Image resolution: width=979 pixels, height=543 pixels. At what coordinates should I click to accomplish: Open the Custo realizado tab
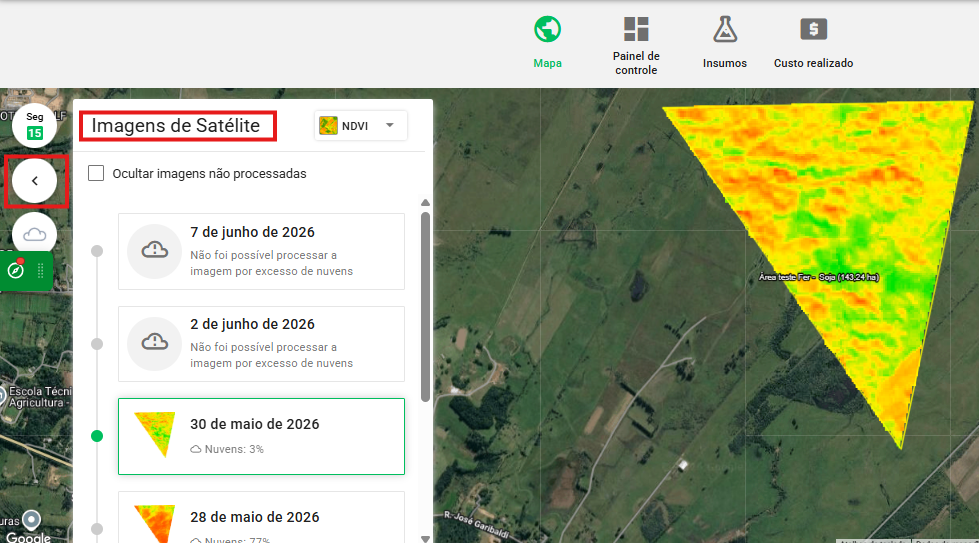(x=813, y=42)
